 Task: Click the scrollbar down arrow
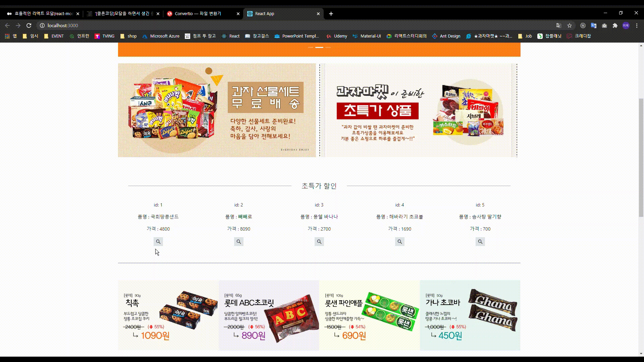641,353
